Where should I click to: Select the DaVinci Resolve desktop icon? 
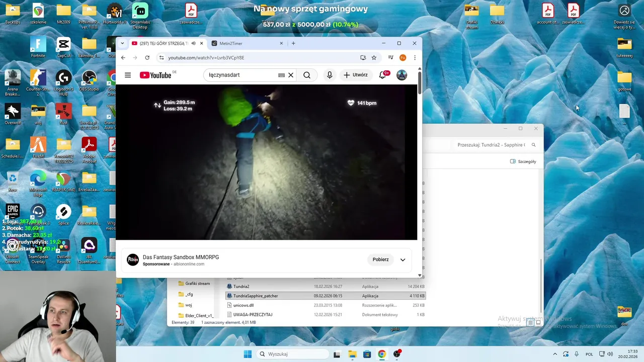[x=64, y=252]
